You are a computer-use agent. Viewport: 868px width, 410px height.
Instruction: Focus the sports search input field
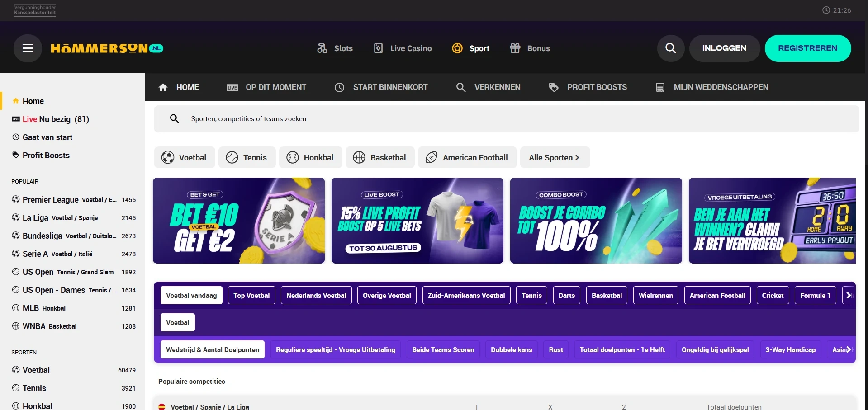tap(506, 119)
